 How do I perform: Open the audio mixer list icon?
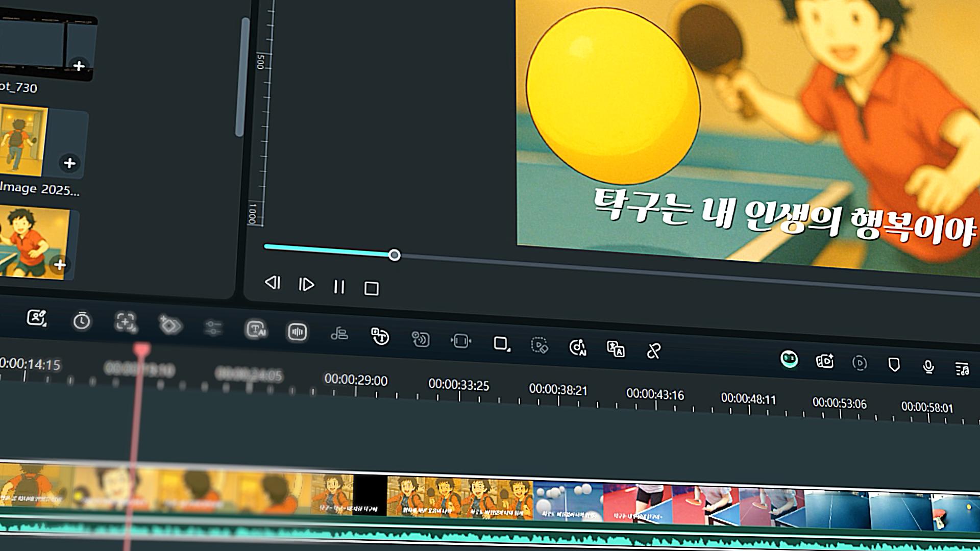[x=962, y=368]
